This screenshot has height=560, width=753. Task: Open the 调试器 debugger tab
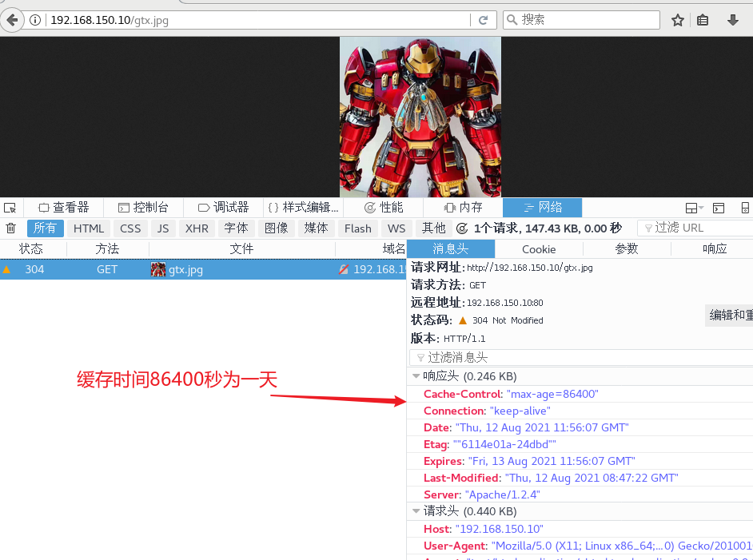click(x=224, y=207)
